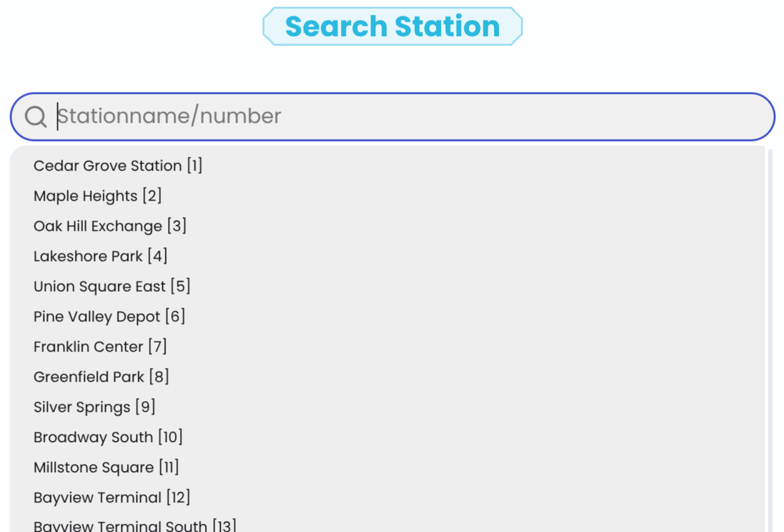Select Bayview Terminal [12] station
784x532 pixels.
click(112, 498)
